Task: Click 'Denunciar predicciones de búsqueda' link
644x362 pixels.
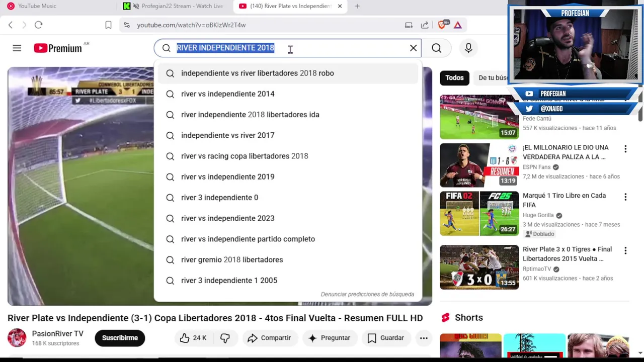Action: coord(367,294)
